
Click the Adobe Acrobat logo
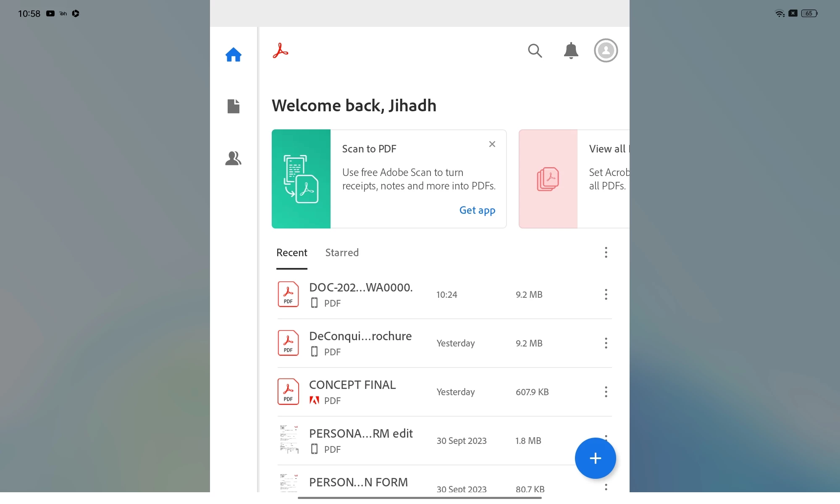coord(281,51)
